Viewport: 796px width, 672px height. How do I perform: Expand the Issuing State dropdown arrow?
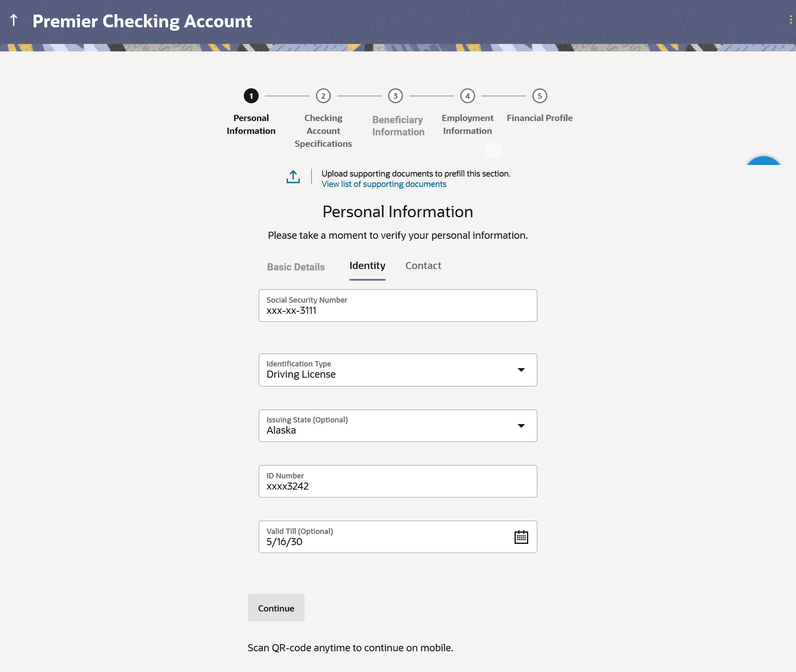click(521, 426)
